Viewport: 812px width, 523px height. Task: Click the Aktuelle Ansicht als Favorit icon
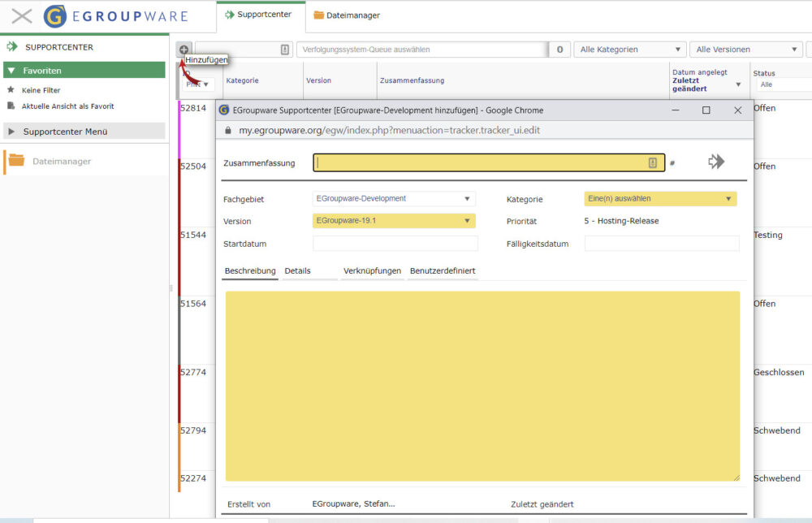click(x=11, y=106)
